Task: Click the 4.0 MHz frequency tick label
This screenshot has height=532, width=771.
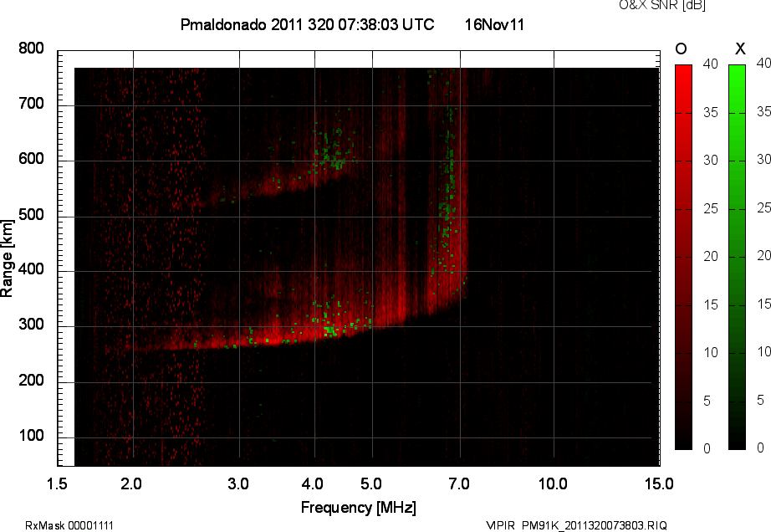Action: point(313,483)
